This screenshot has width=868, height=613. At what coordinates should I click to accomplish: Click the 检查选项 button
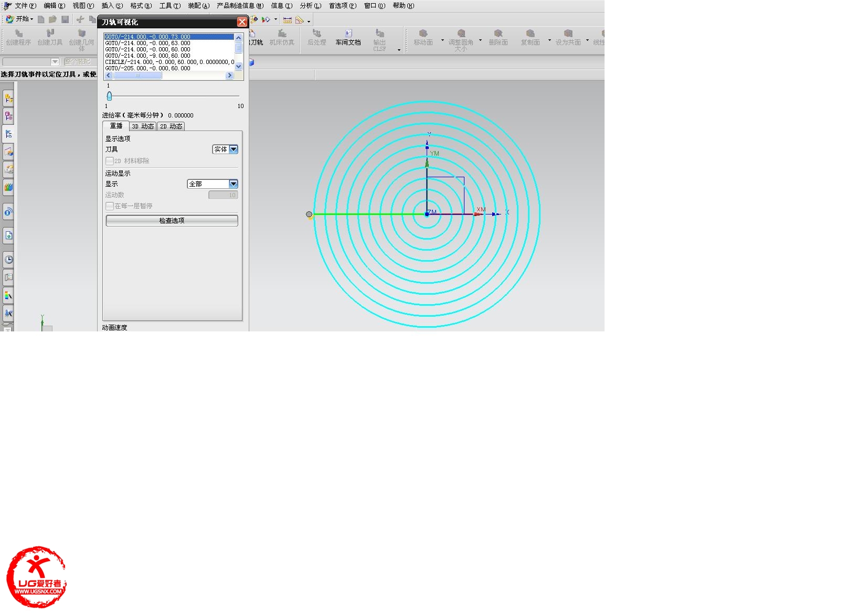point(172,221)
